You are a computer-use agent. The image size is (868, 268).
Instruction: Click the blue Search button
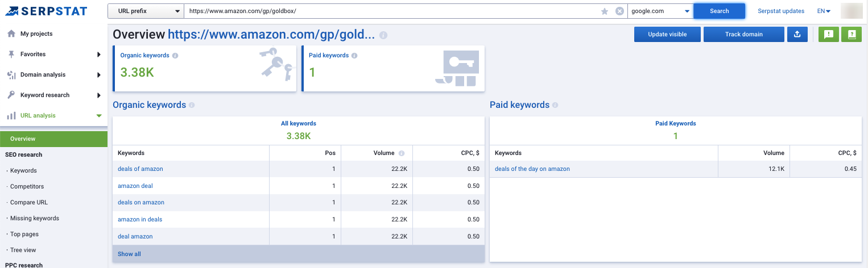pyautogui.click(x=719, y=11)
